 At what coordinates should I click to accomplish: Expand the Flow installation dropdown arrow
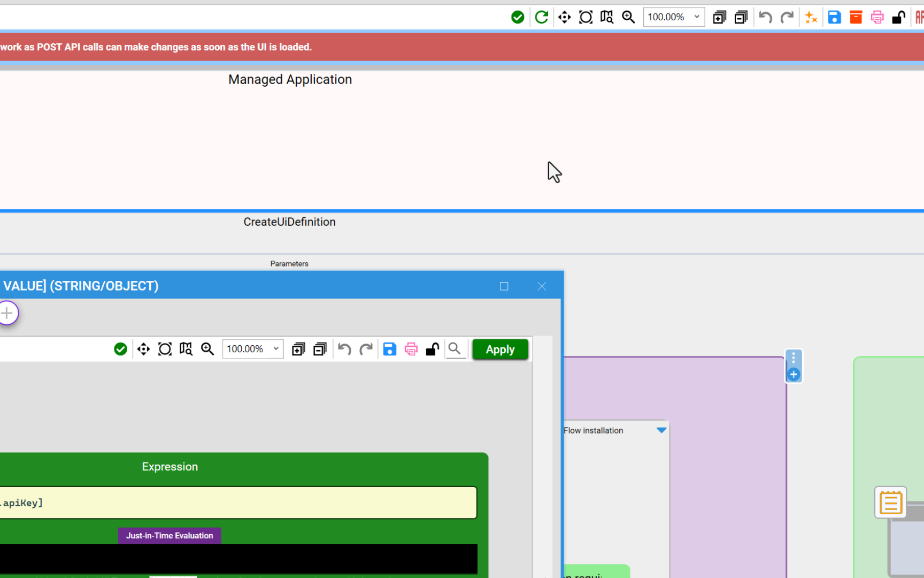click(661, 430)
